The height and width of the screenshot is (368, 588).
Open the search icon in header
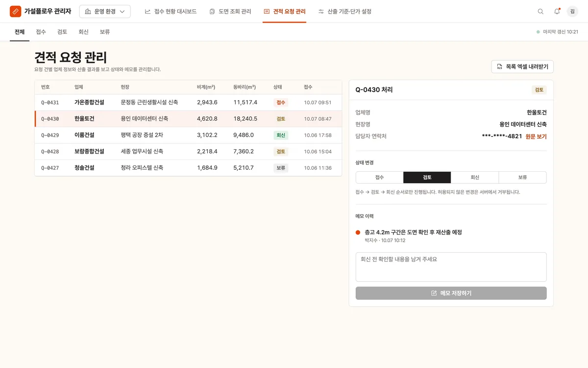(540, 11)
